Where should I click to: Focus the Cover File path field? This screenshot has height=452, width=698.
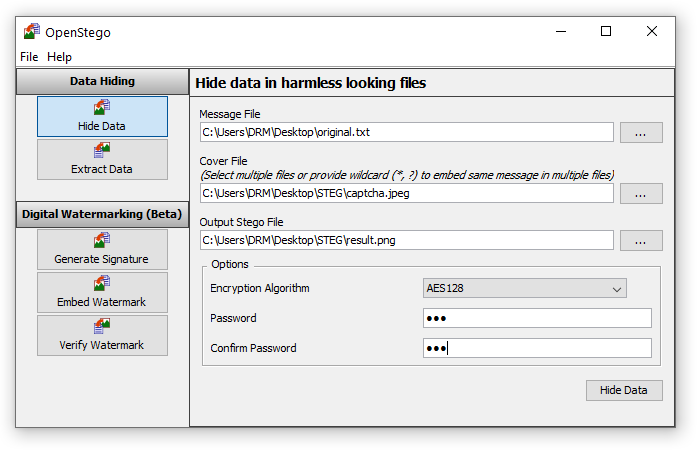pyautogui.click(x=406, y=193)
